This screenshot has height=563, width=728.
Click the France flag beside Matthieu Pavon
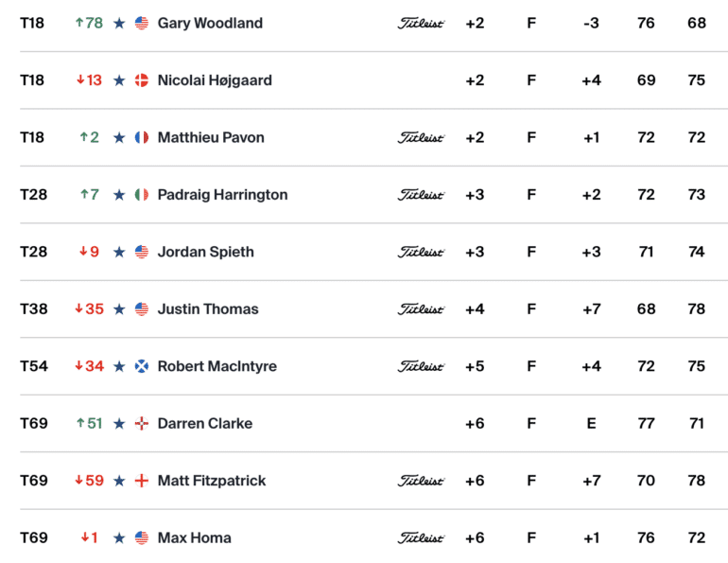point(142,137)
